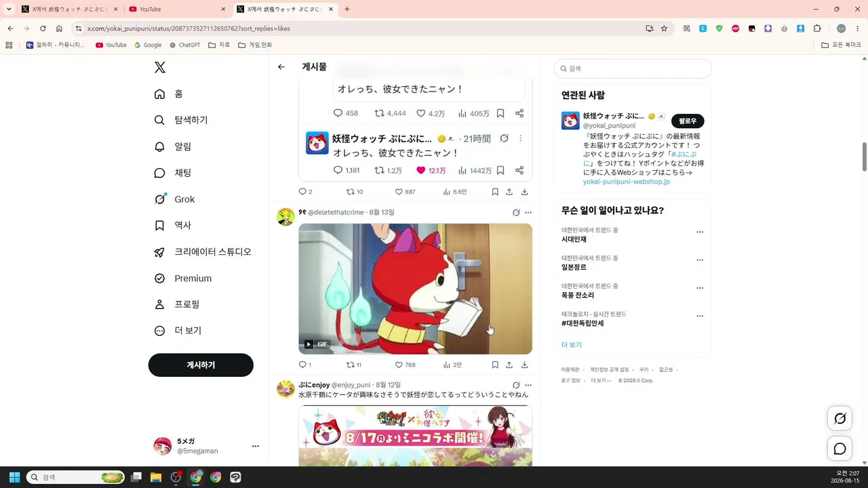The height and width of the screenshot is (488, 868).
Task: Click the 게시하기 post button
Action: point(201,365)
